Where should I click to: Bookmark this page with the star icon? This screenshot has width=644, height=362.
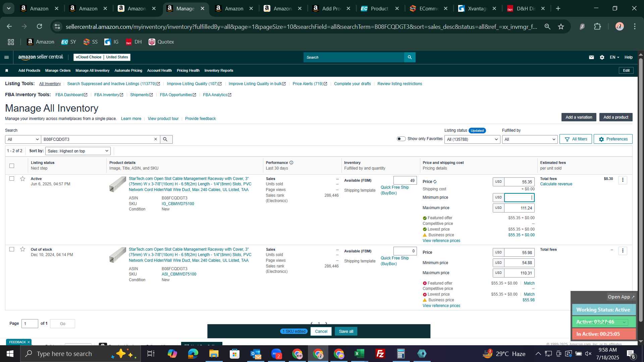pyautogui.click(x=561, y=26)
